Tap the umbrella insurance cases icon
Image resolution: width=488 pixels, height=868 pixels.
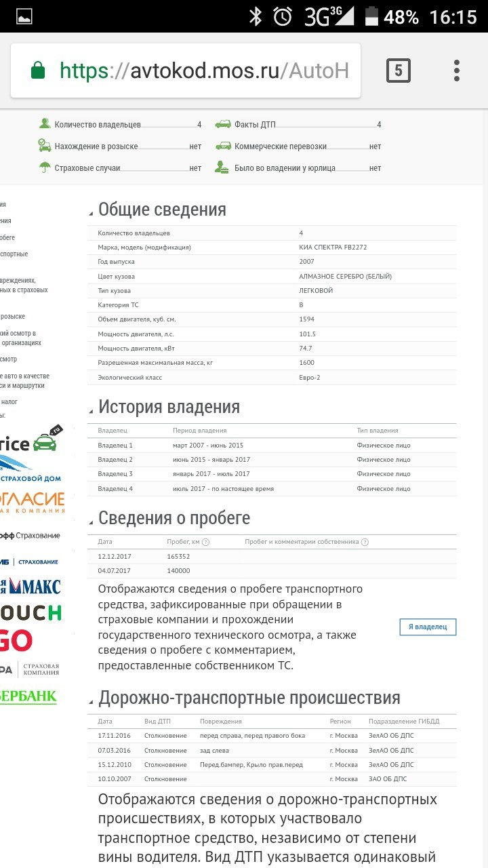(x=45, y=167)
